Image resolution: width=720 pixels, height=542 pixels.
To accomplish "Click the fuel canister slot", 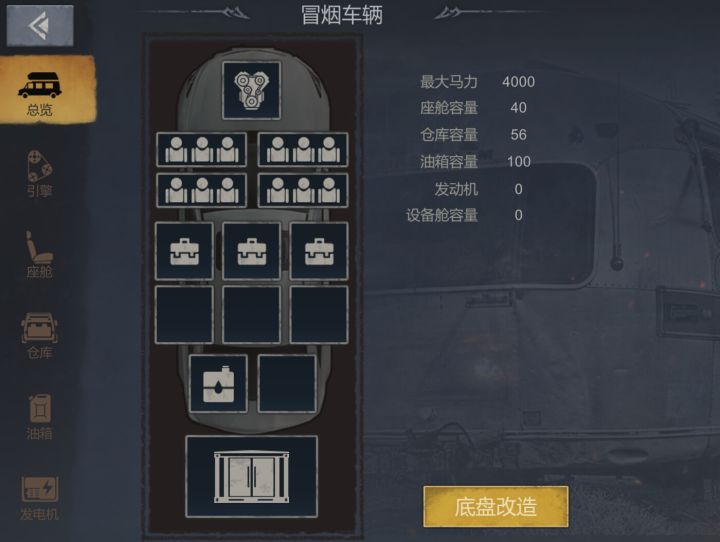I will [218, 384].
